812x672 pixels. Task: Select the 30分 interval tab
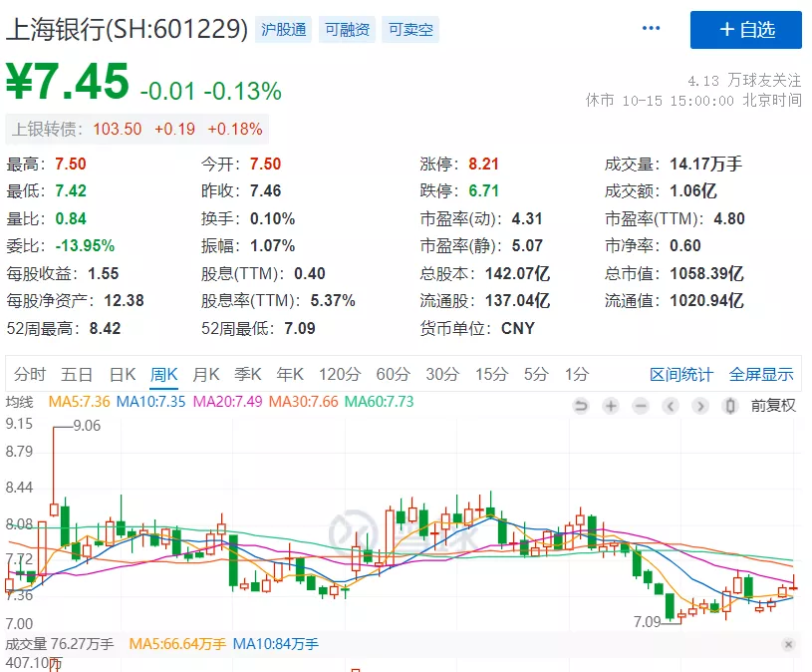point(442,374)
